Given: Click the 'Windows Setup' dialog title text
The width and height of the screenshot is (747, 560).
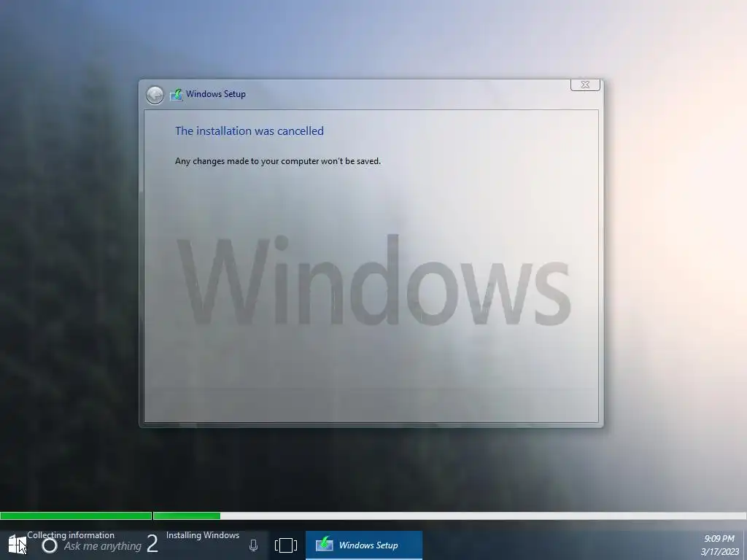Looking at the screenshot, I should click(x=216, y=94).
